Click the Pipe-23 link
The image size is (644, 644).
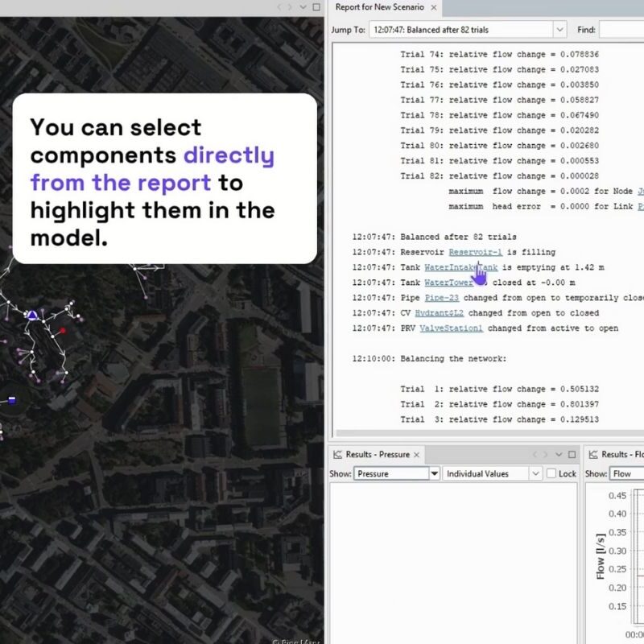click(441, 298)
